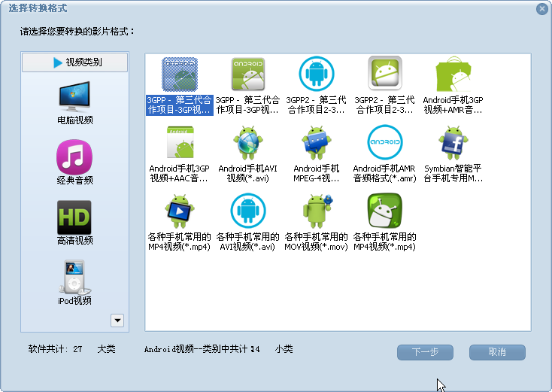Select 3GPP2 format with blue circle Android icon

point(316,74)
